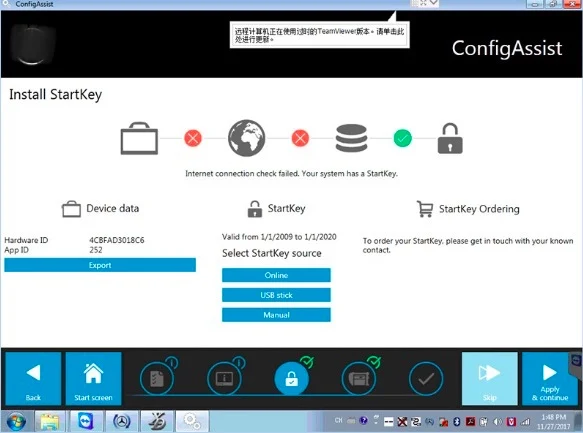Open the Windows Start menu

pos(16,421)
